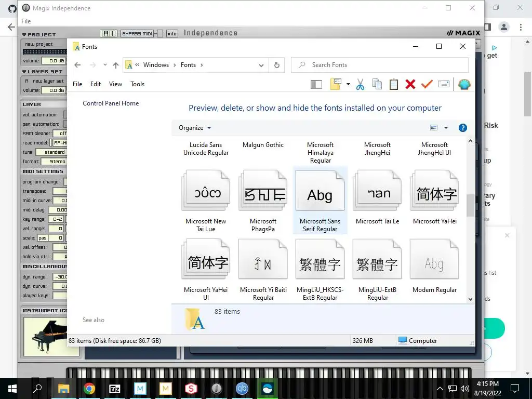This screenshot has height=399, width=532.
Task: Click the key range C-2 field
Action: click(56, 219)
